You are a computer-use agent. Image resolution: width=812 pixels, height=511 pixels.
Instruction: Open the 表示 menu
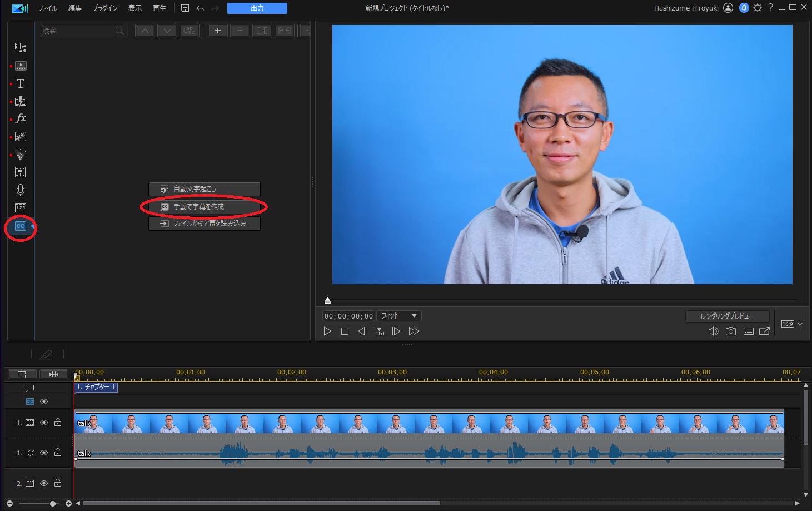click(x=135, y=8)
